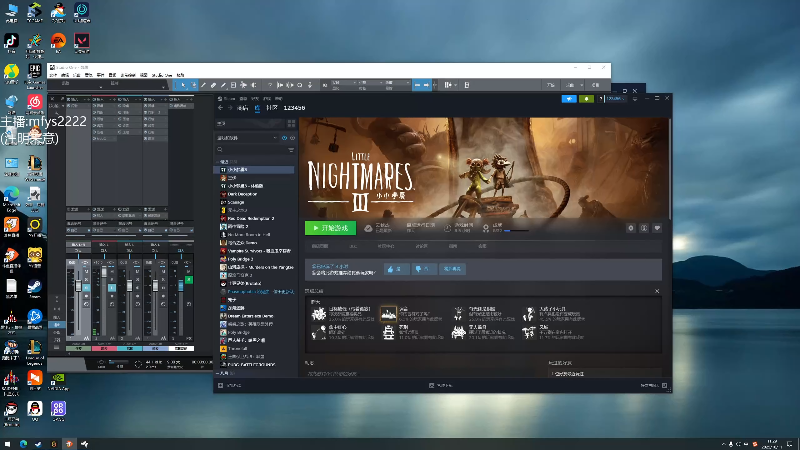Viewport: 800px width, 450px height.
Task: Open the 编辑 menu in Studio One
Action: (x=65, y=75)
